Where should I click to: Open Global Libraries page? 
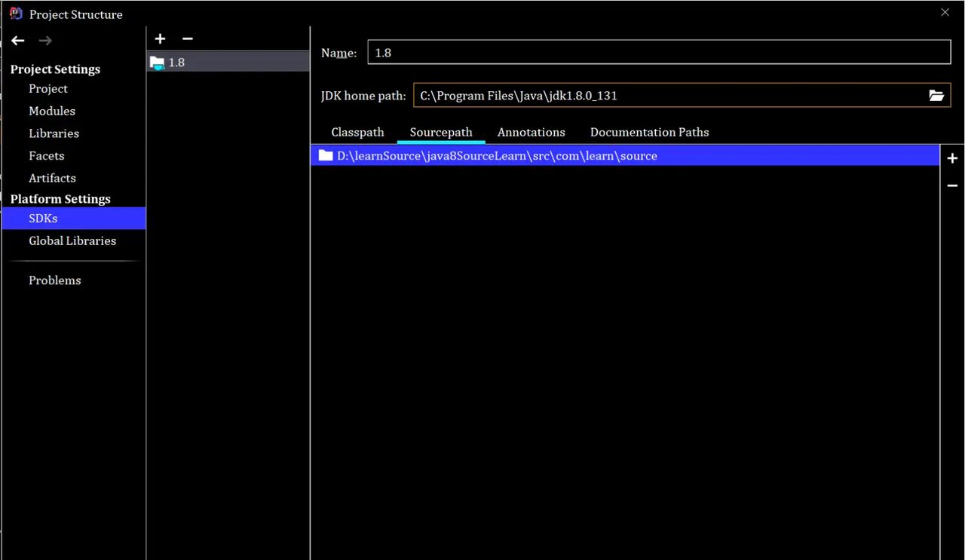pyautogui.click(x=72, y=241)
